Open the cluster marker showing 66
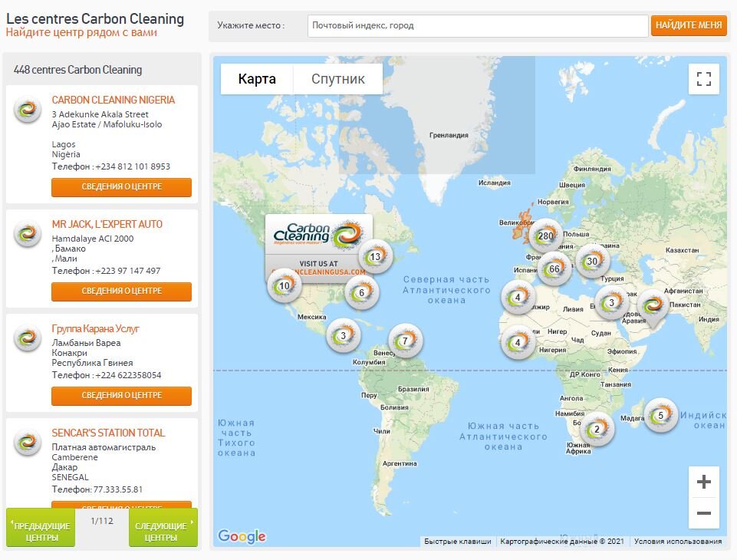The image size is (737, 560). click(554, 269)
